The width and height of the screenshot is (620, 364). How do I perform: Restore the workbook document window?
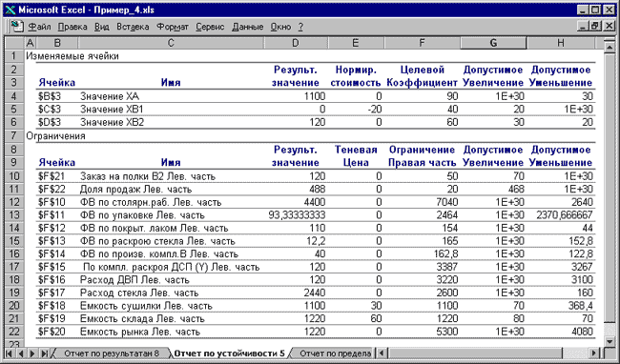coord(594,27)
